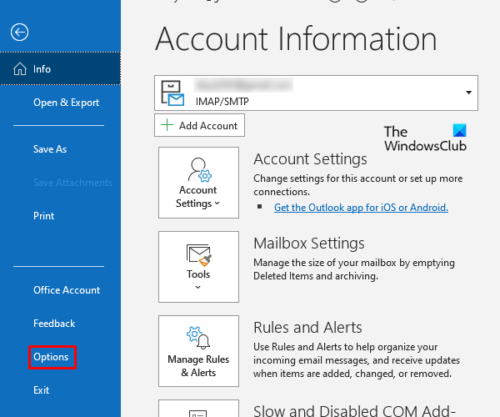
Task: Open the Options menu item
Action: 51,357
